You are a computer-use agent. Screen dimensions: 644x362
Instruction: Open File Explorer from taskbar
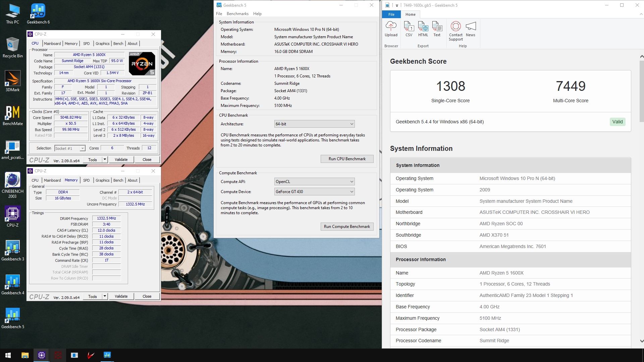click(x=25, y=355)
